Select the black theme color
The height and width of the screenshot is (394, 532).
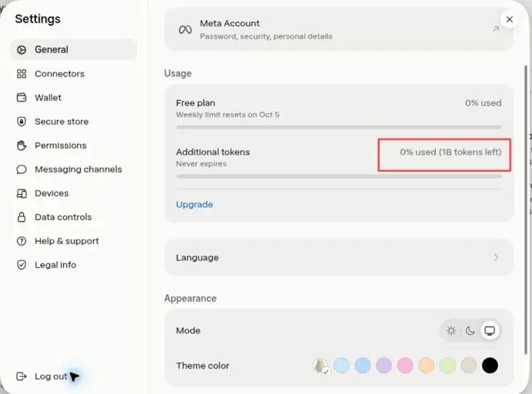(x=490, y=366)
